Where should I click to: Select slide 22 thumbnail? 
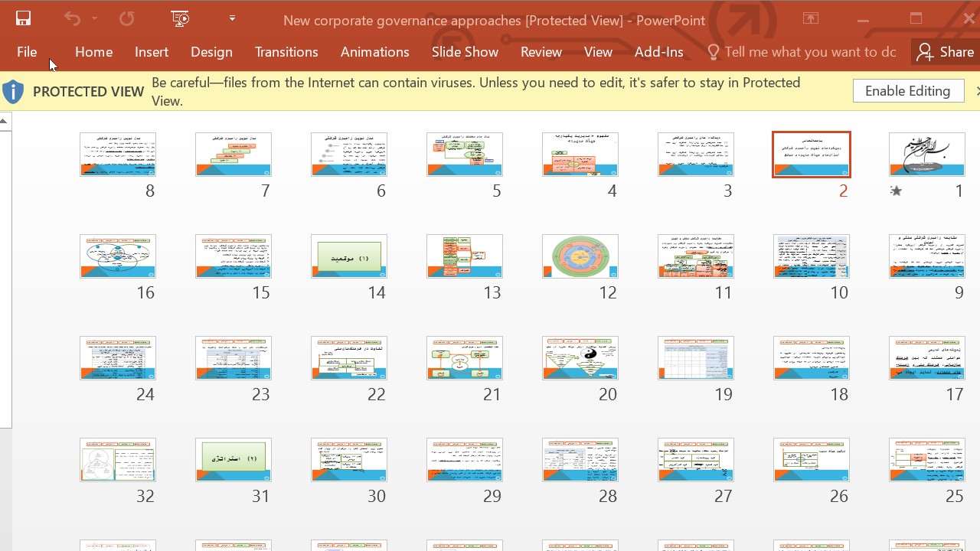pyautogui.click(x=349, y=358)
